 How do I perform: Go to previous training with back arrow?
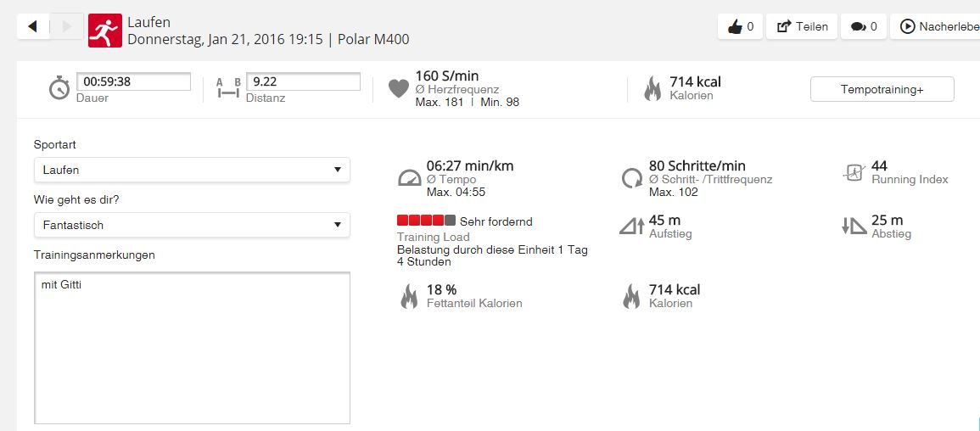pos(33,26)
